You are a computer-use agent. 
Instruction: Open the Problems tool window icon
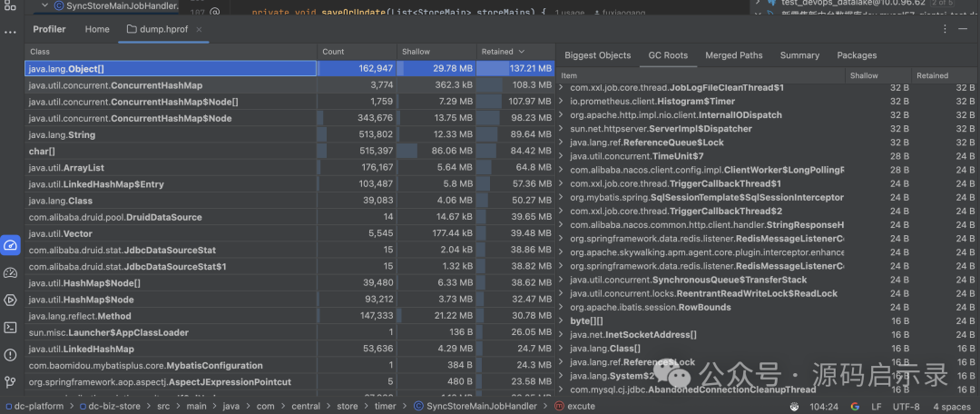[x=10, y=355]
